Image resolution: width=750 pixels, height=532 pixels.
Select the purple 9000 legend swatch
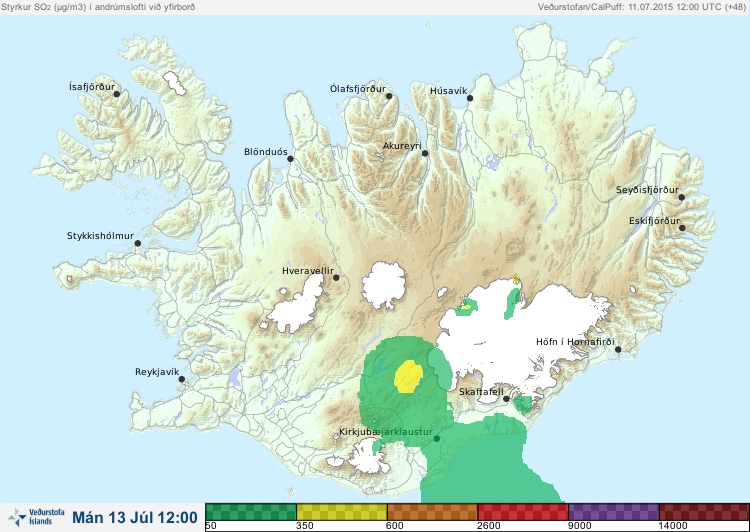[x=614, y=511]
